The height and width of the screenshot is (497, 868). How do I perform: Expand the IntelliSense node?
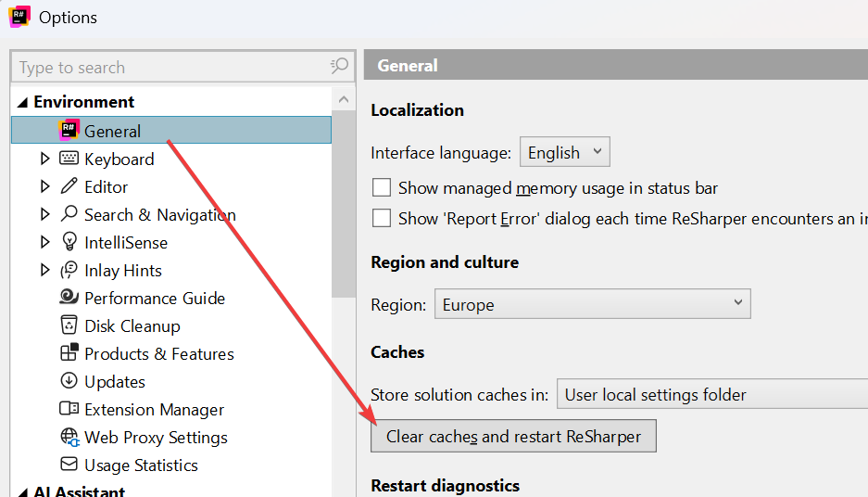[44, 242]
